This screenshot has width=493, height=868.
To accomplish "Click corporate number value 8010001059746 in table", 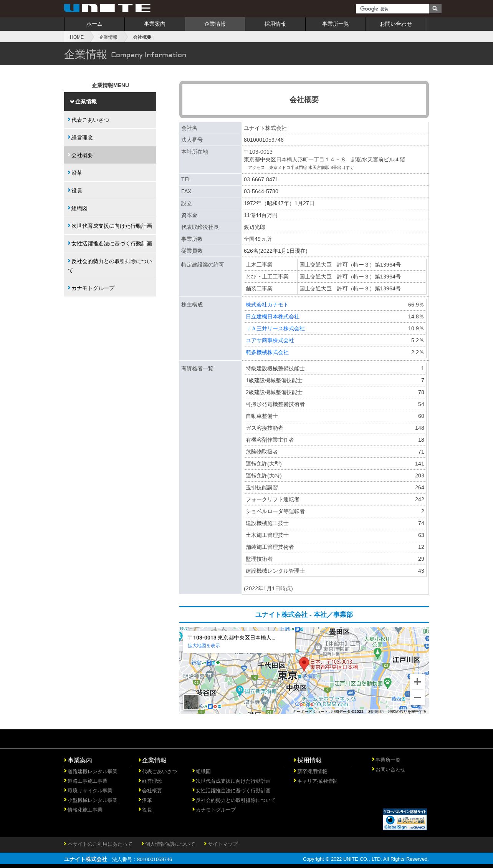I will click(264, 140).
